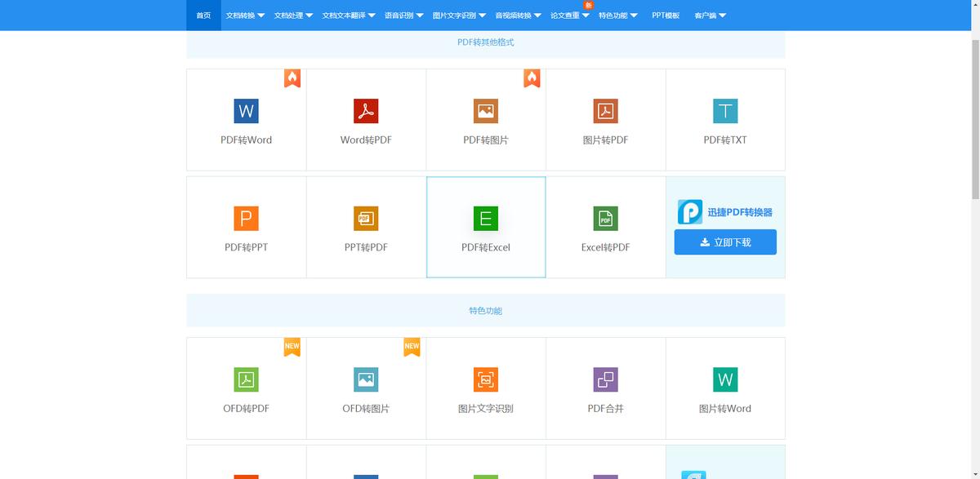Click the Excel转PDF text label

click(x=605, y=247)
